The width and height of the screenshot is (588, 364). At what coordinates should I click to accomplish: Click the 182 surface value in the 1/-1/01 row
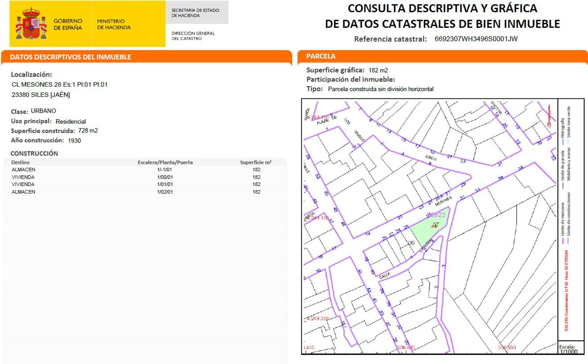256,170
